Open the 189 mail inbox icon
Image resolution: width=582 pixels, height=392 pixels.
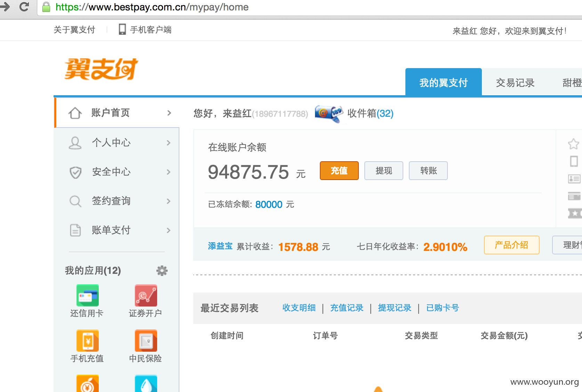coord(329,114)
